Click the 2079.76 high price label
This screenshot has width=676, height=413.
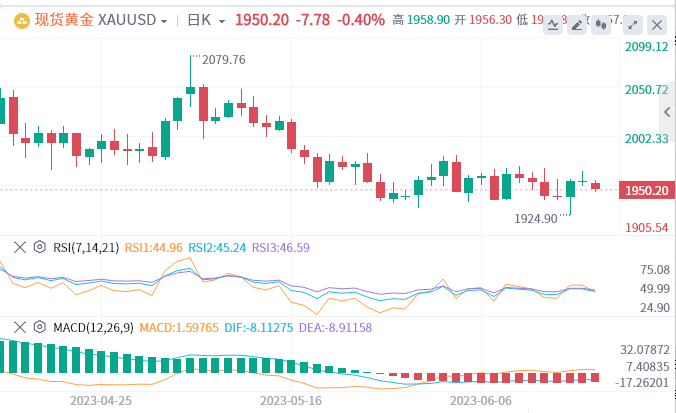tap(223, 60)
